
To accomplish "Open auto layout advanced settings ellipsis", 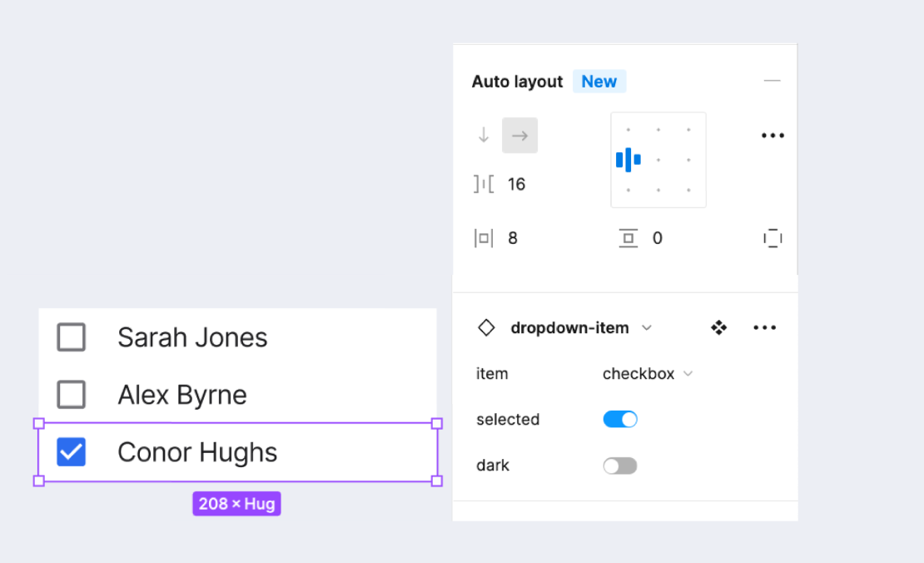I will click(772, 136).
